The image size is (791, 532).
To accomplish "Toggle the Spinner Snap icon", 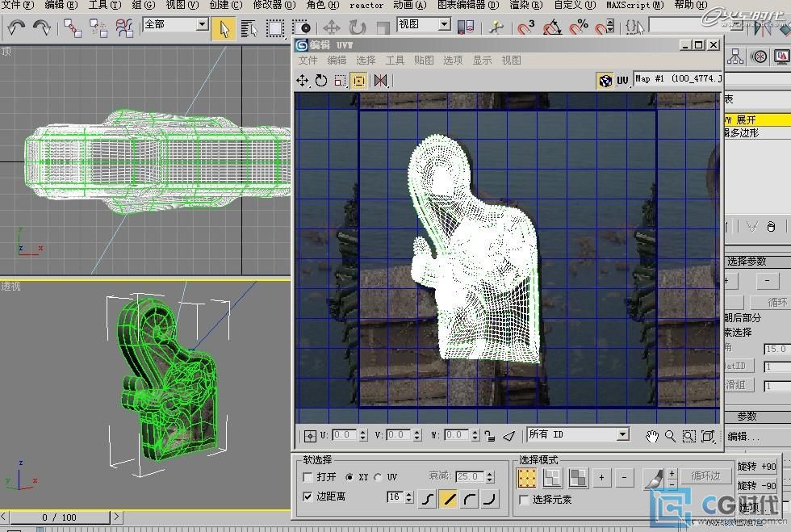I will click(x=605, y=27).
